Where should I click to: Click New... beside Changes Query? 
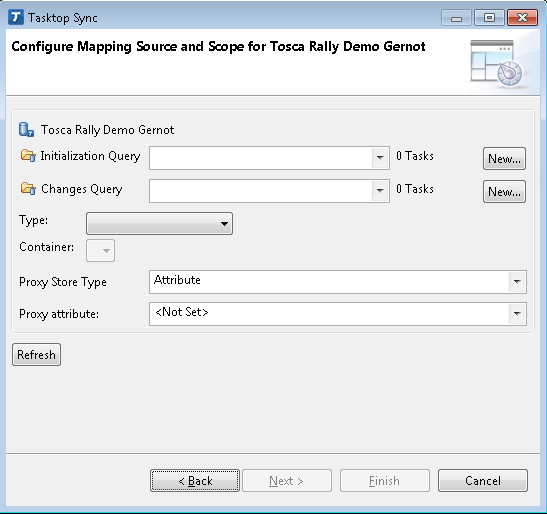click(x=504, y=191)
